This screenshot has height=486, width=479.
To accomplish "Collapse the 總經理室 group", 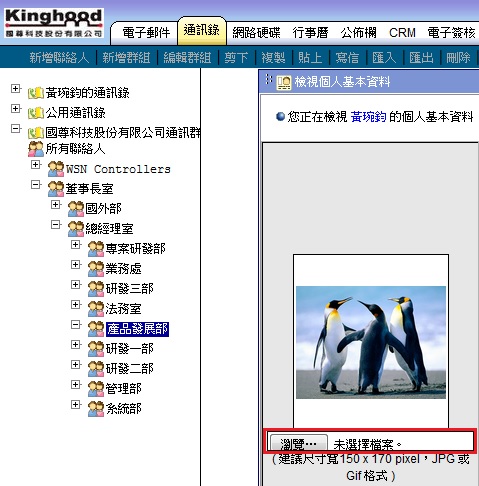I will 56,225.
